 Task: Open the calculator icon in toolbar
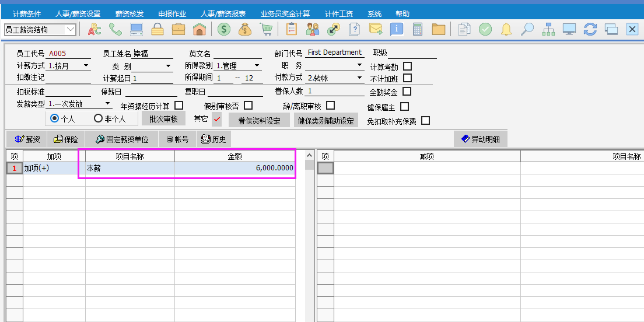click(418, 29)
